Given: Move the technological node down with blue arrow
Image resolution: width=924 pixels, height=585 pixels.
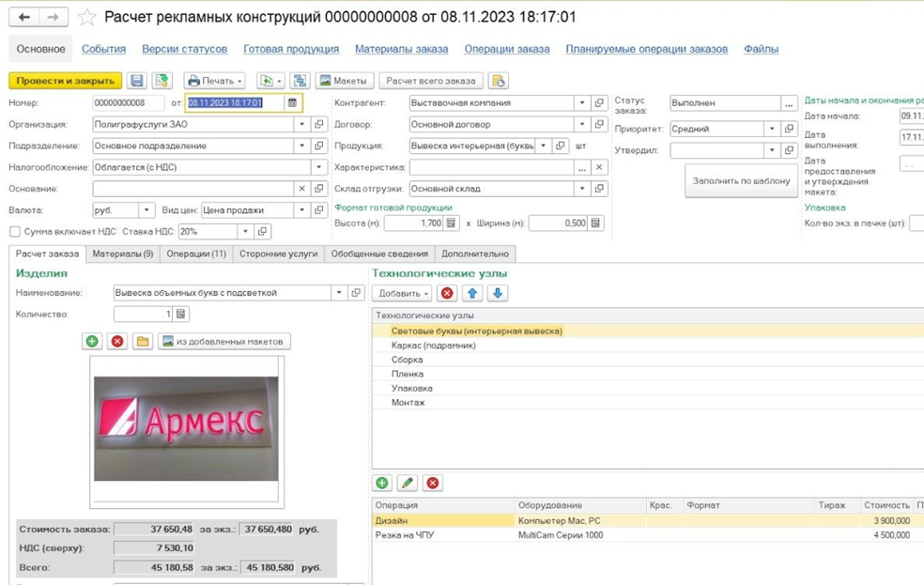Looking at the screenshot, I should point(498,293).
